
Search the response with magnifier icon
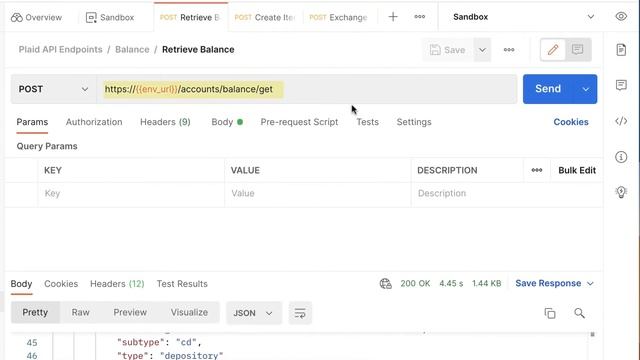click(579, 313)
